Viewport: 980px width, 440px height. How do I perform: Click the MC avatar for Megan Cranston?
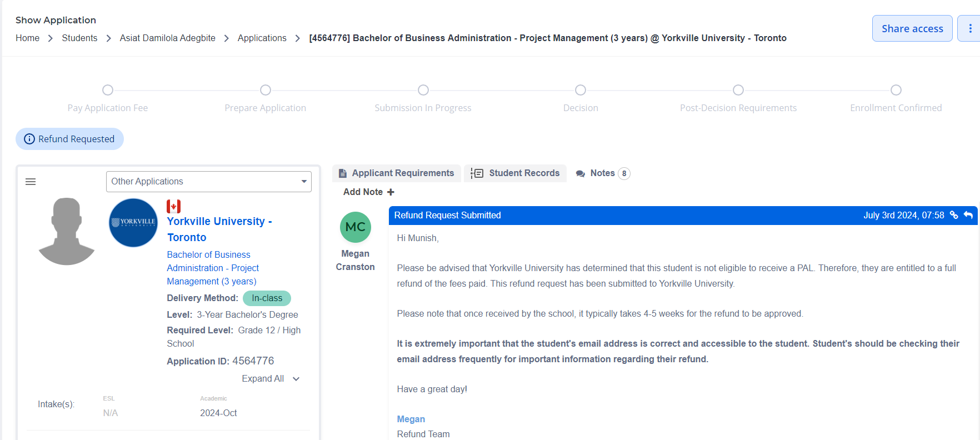click(x=356, y=227)
